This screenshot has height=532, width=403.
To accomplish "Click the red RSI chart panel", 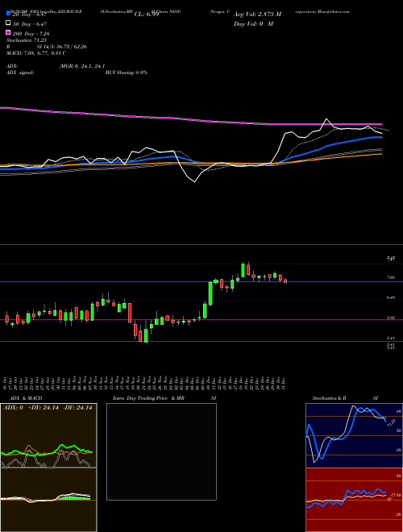I will pos(354,500).
